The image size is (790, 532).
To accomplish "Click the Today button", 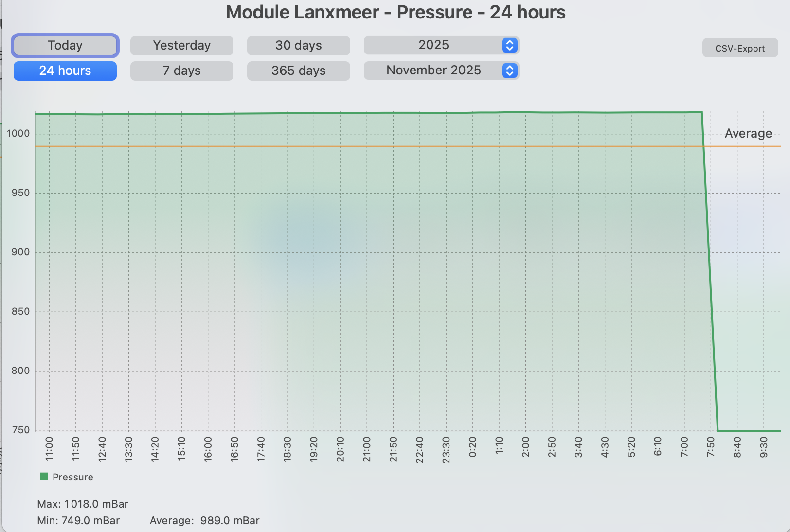I will tap(65, 46).
